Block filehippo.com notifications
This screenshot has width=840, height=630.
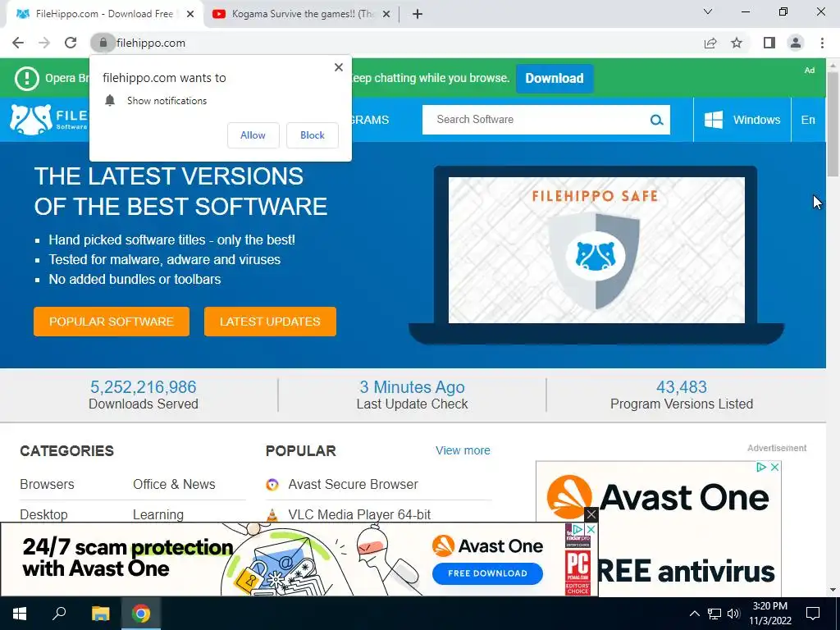click(313, 135)
